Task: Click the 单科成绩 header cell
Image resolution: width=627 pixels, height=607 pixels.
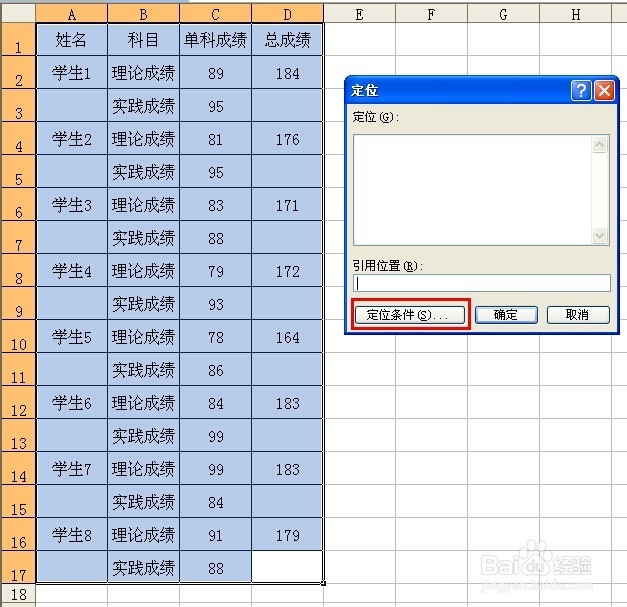Action: tap(216, 40)
